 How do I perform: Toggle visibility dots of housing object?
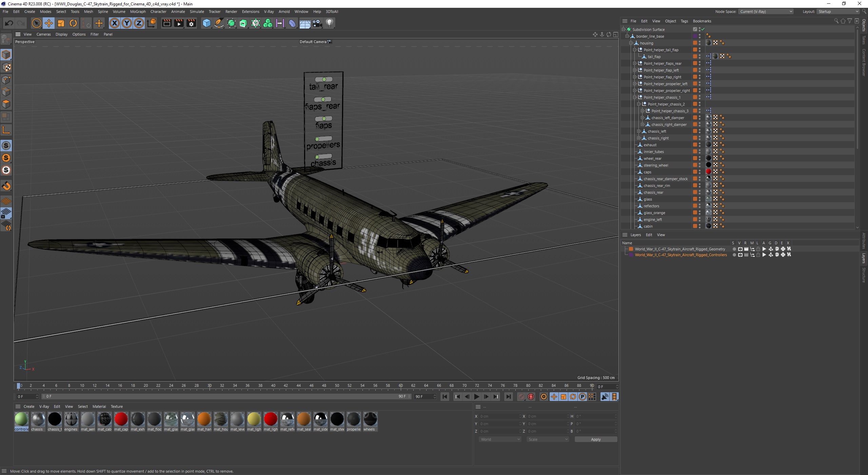tap(699, 43)
